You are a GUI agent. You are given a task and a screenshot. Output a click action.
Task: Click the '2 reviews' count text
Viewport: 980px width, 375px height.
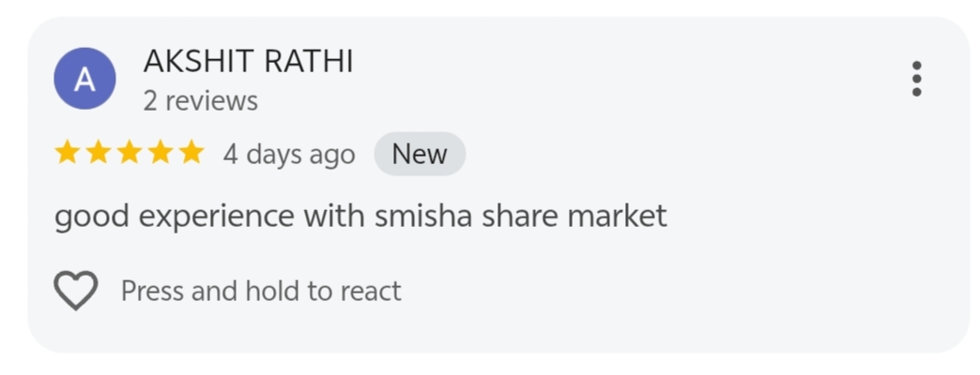200,100
